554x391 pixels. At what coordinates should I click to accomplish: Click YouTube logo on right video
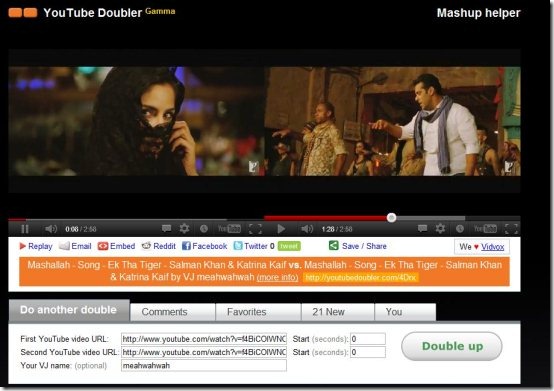click(485, 229)
